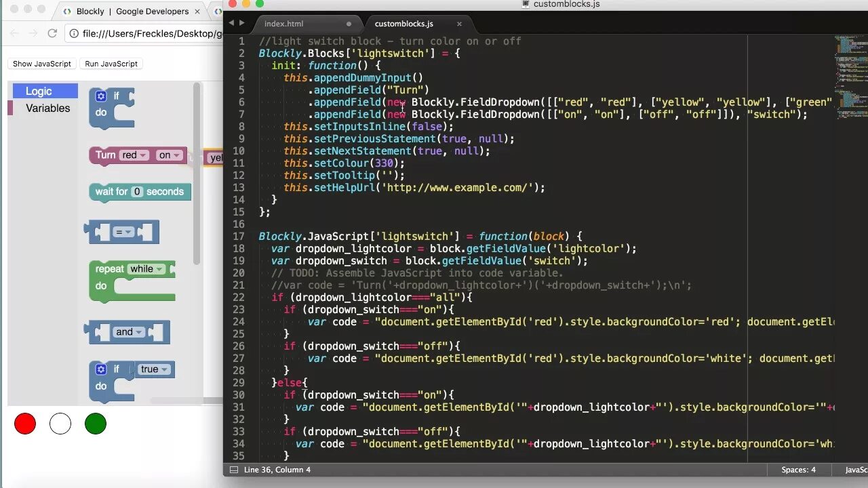Click the 'this.setInputsInline(false);' code line
This screenshot has height=488, width=868.
pos(368,127)
